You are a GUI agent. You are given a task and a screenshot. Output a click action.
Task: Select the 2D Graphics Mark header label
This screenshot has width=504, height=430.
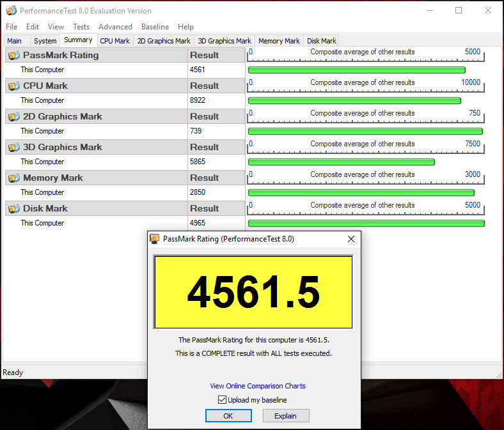pos(62,116)
